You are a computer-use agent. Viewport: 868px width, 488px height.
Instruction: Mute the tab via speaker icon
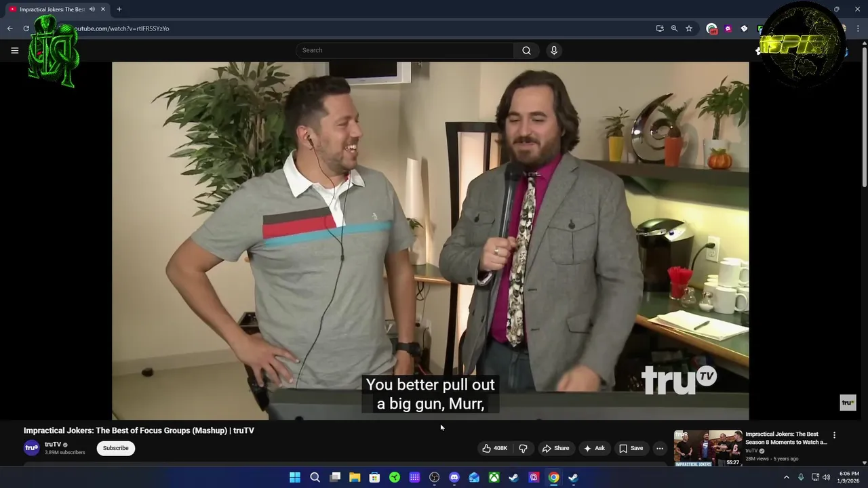click(x=92, y=9)
